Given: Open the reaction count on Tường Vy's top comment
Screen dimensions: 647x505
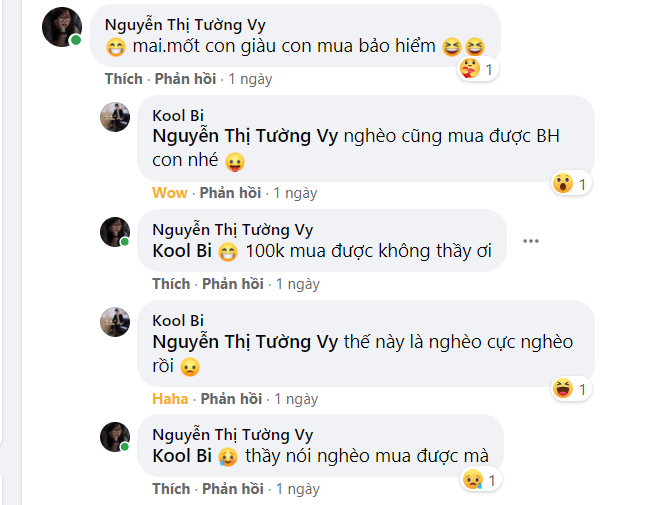Looking at the screenshot, I should [479, 69].
